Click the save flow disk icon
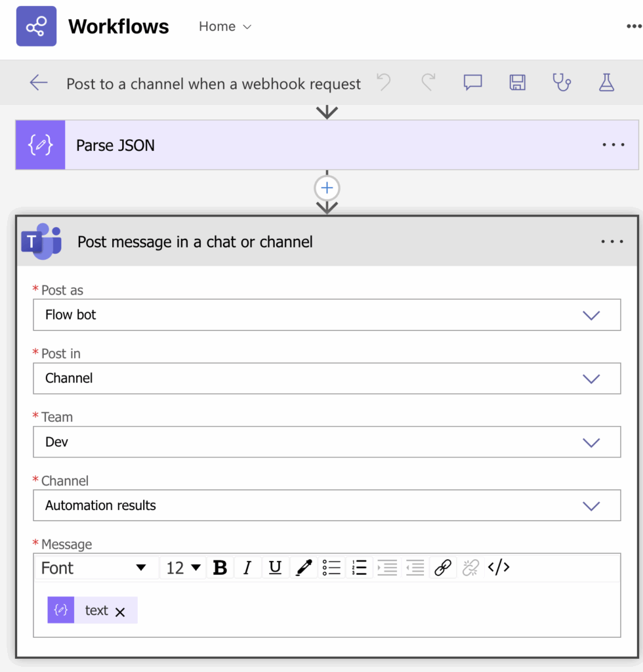The width and height of the screenshot is (643, 672). coord(517,83)
